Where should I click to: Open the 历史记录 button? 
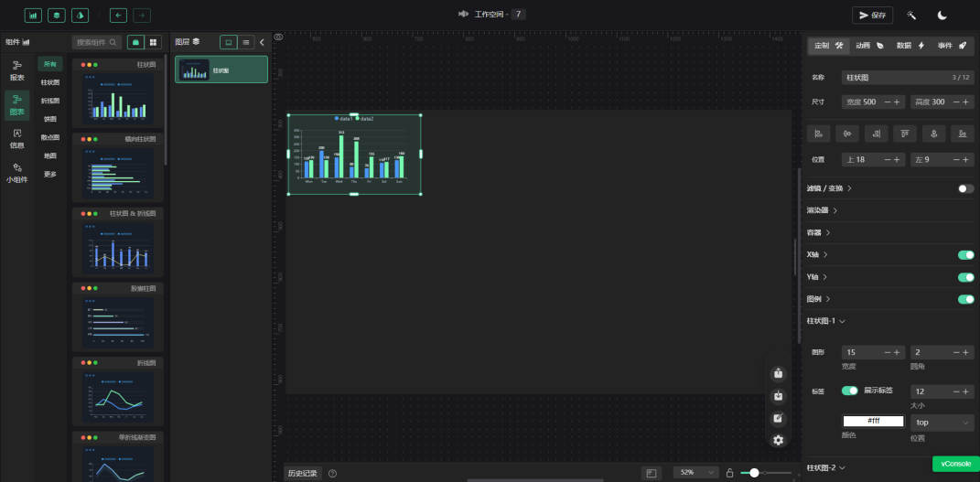point(303,473)
